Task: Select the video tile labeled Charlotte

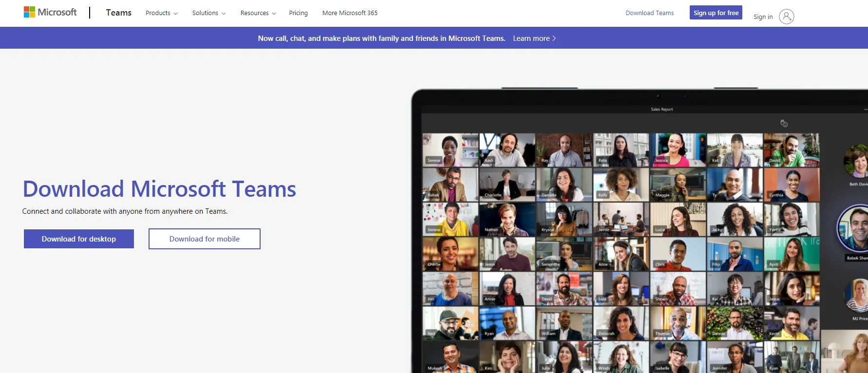Action: 507,185
